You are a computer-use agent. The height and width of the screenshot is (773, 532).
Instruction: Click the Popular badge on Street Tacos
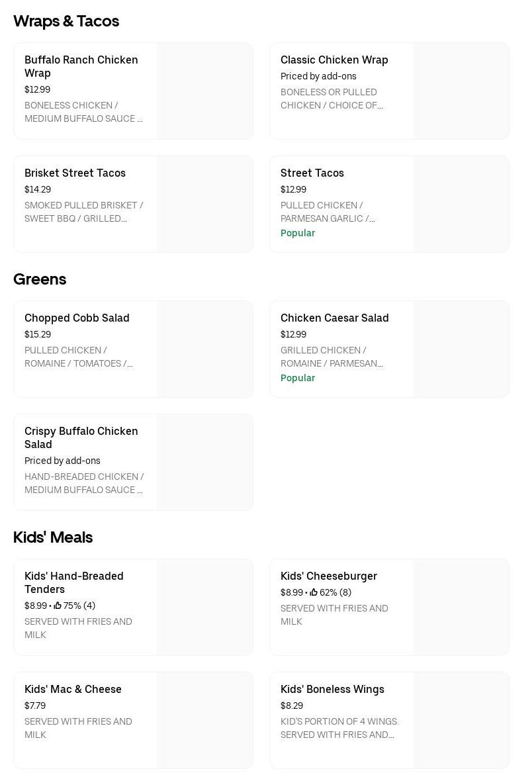tap(298, 233)
